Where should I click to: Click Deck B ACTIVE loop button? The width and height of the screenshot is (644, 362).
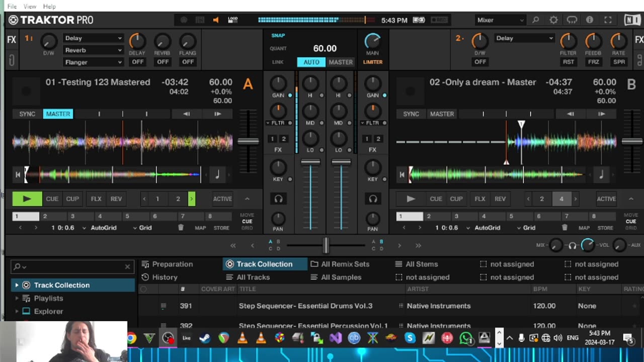point(606,199)
